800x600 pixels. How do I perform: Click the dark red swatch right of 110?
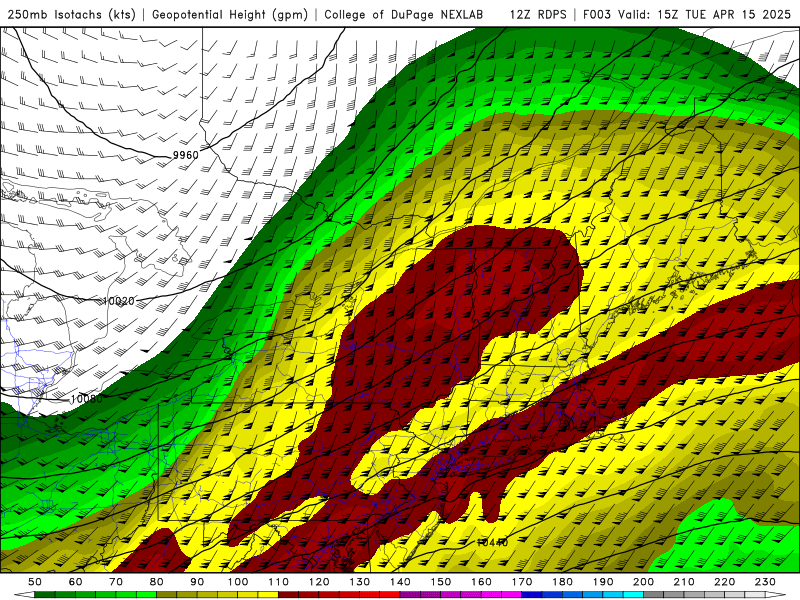[288, 595]
